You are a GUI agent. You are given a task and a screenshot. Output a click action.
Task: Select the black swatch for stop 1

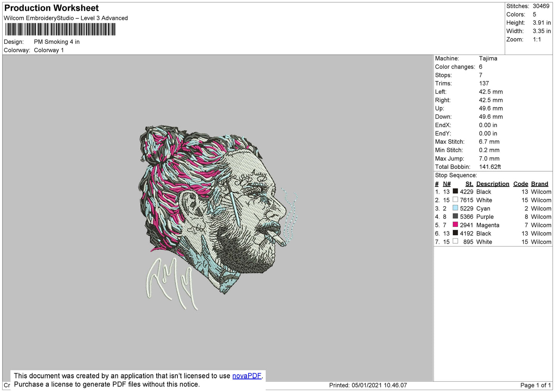(x=455, y=191)
